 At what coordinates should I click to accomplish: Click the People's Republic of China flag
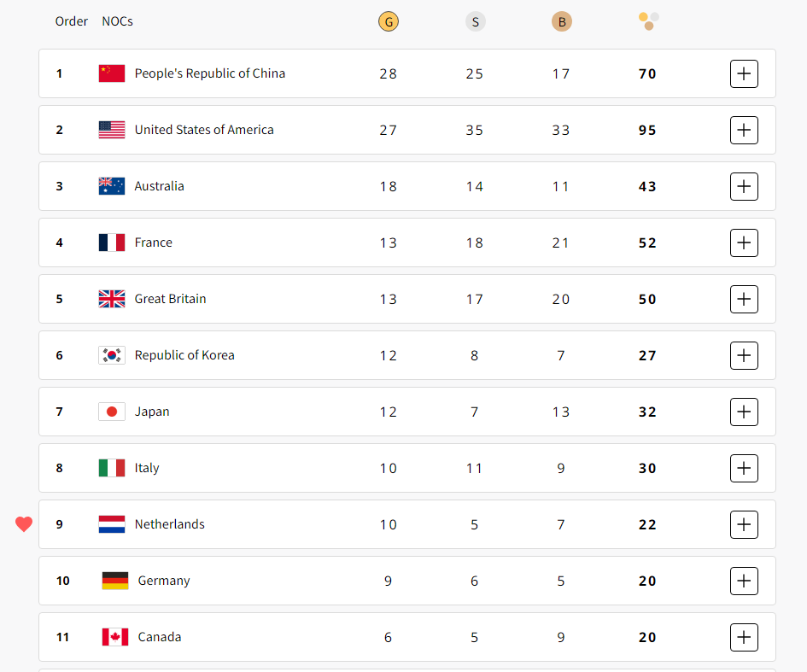pyautogui.click(x=112, y=73)
